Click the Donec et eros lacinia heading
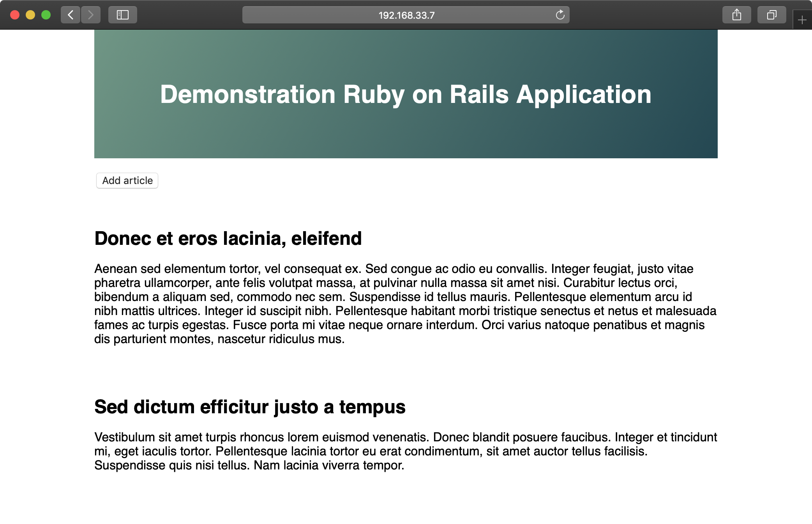This screenshot has width=812, height=524. pyautogui.click(x=228, y=239)
